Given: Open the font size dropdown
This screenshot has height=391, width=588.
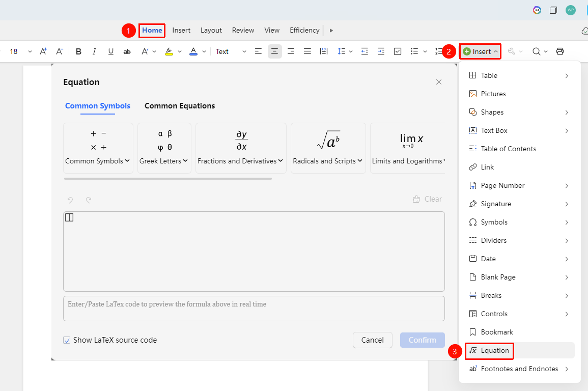Looking at the screenshot, I should (30, 52).
